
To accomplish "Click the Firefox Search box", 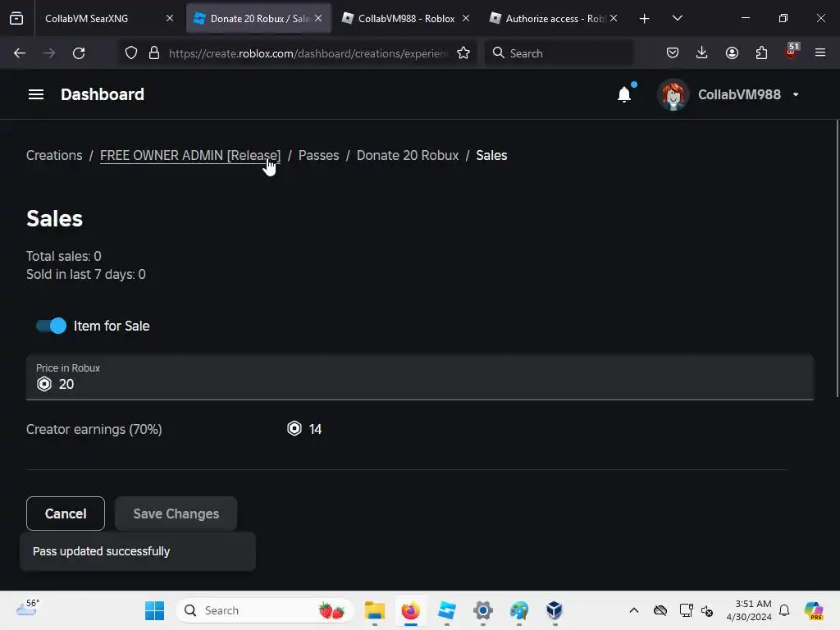I will (559, 53).
